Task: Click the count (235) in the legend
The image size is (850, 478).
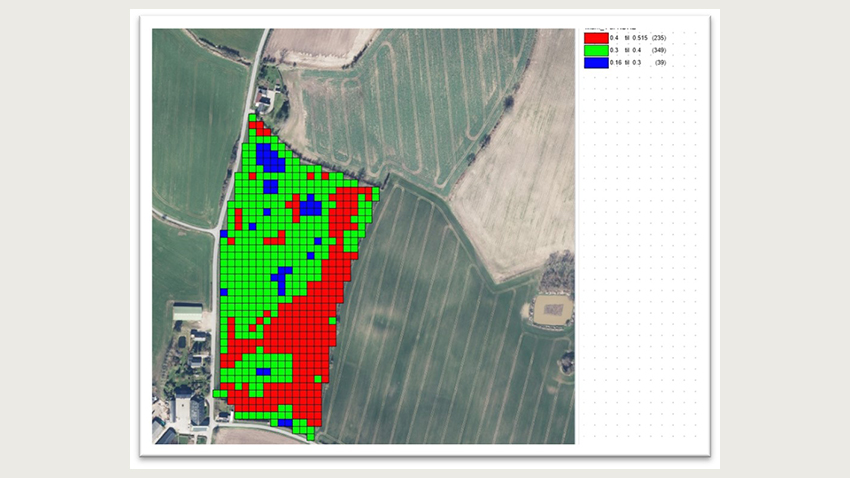Action: click(x=659, y=37)
